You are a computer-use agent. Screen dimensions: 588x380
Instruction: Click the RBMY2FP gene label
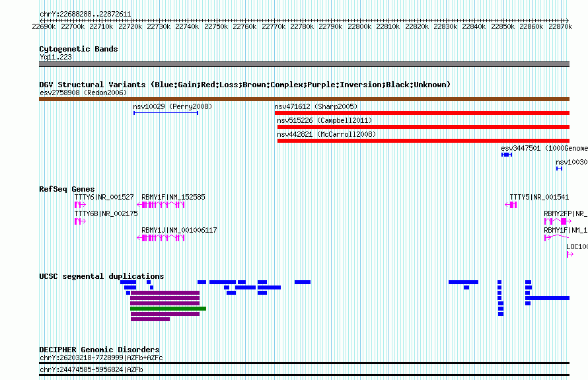pyautogui.click(x=566, y=214)
